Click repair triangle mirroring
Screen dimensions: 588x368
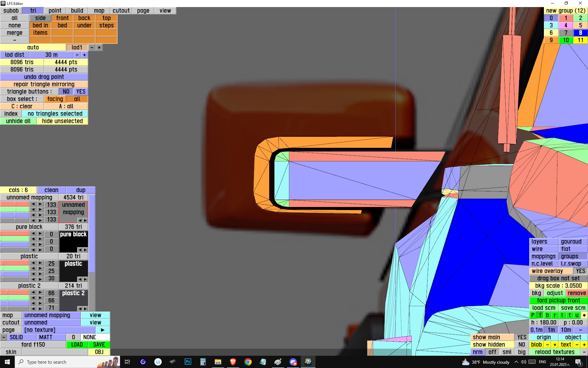(44, 84)
